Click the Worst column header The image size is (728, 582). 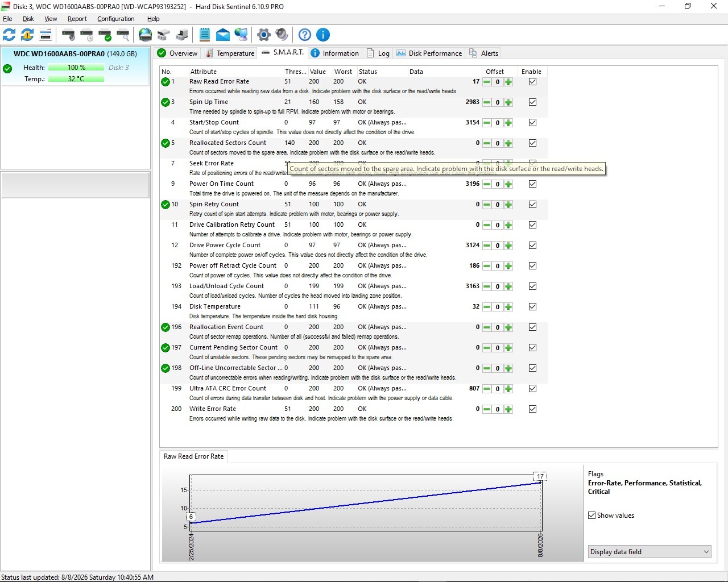(x=343, y=72)
